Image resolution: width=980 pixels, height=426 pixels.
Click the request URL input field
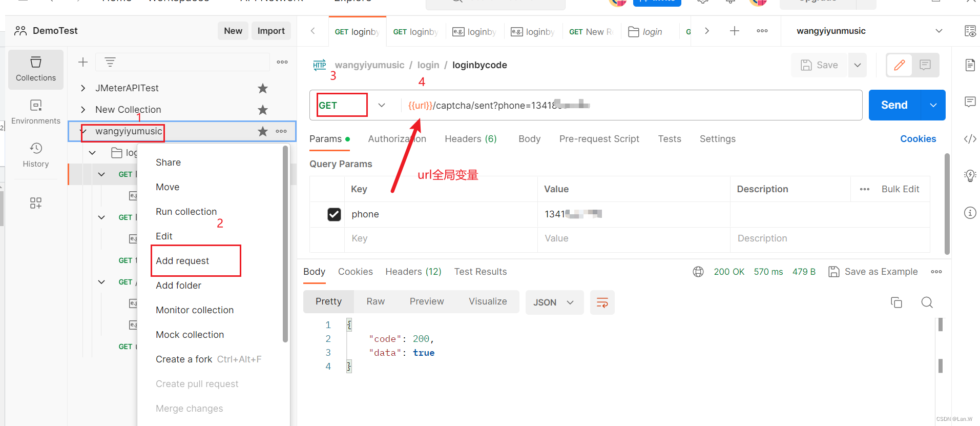pyautogui.click(x=630, y=105)
